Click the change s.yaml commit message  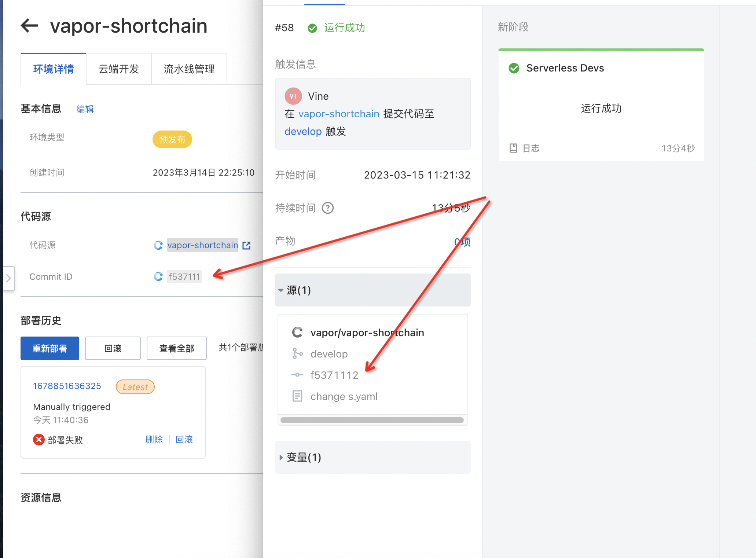click(344, 396)
